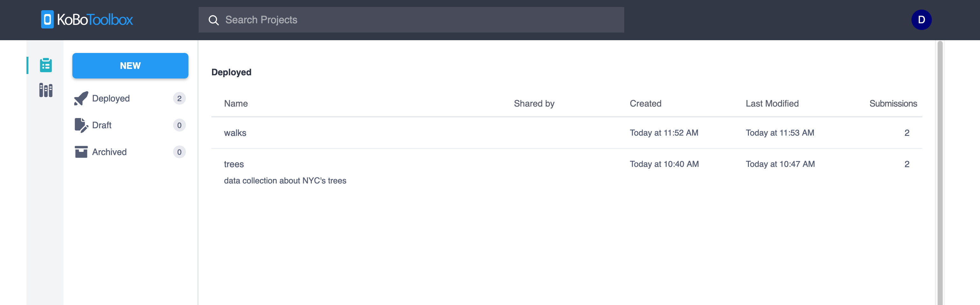The height and width of the screenshot is (305, 980).
Task: Open the trees project
Action: point(234,164)
